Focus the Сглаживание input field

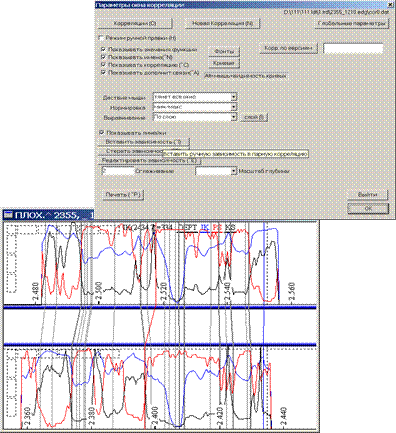click(117, 171)
